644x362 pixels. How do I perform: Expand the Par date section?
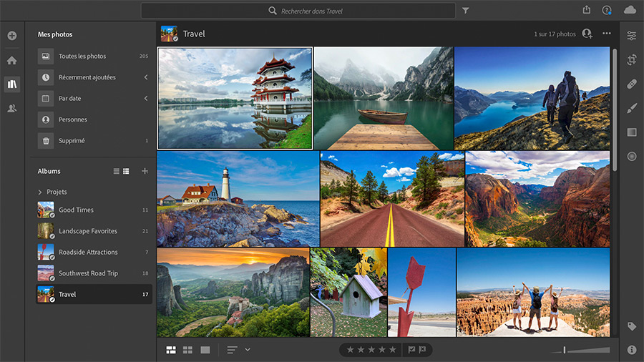(146, 98)
